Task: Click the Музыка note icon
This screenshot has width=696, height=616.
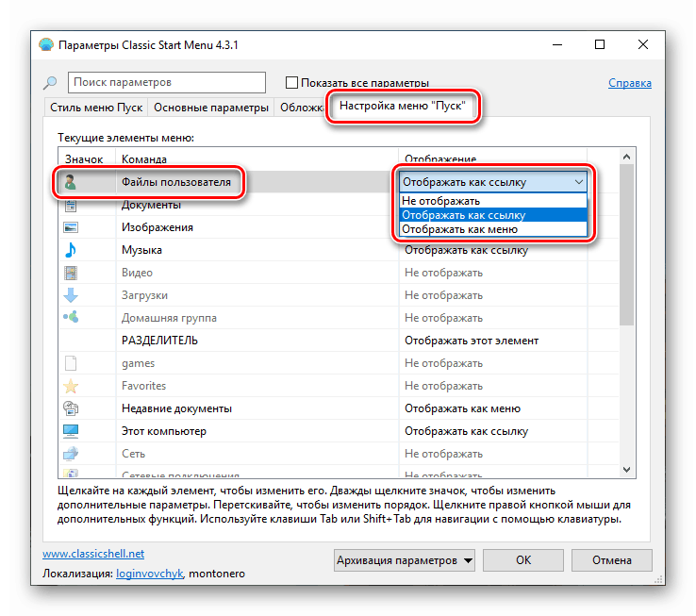Action: [71, 250]
